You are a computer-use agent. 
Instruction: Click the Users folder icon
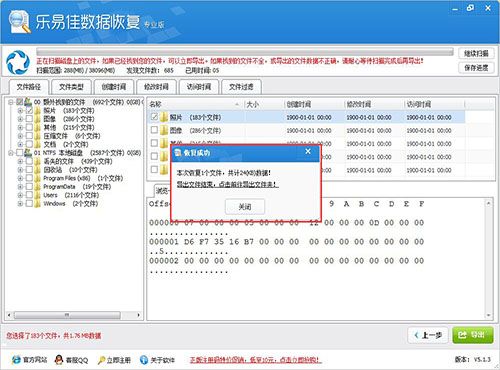point(38,195)
